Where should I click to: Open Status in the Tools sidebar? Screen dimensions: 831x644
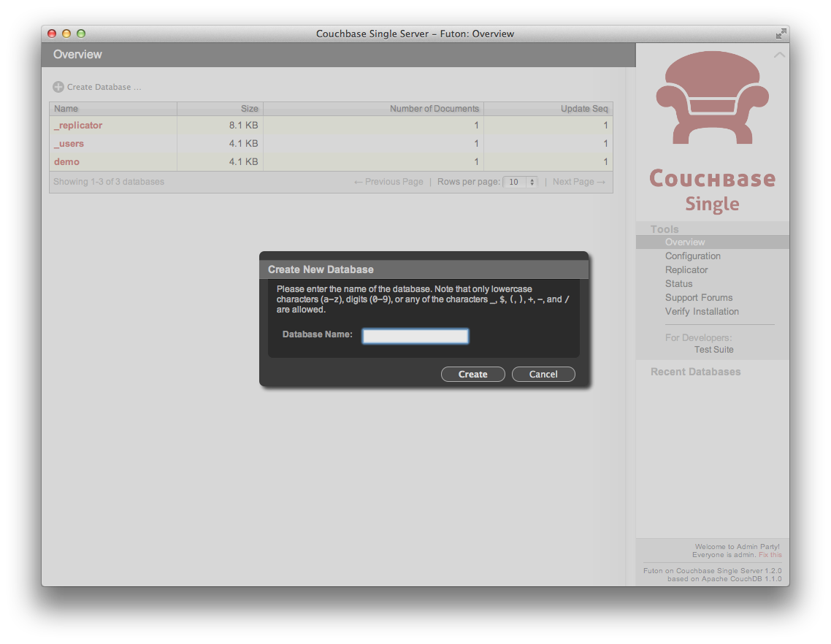678,283
